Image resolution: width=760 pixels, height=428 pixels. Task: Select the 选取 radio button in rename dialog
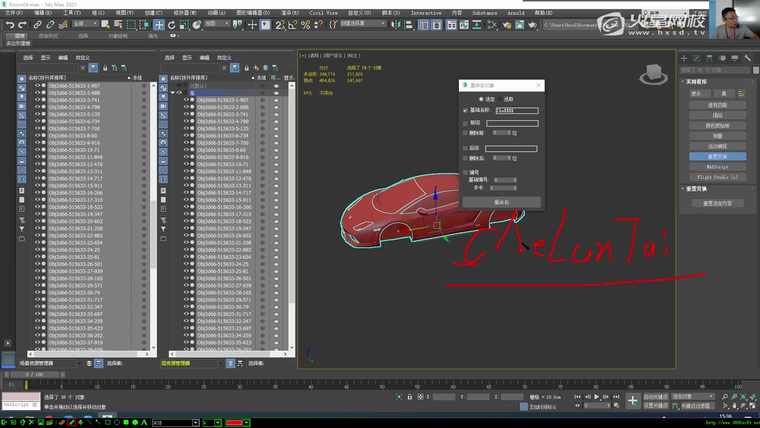pyautogui.click(x=499, y=99)
